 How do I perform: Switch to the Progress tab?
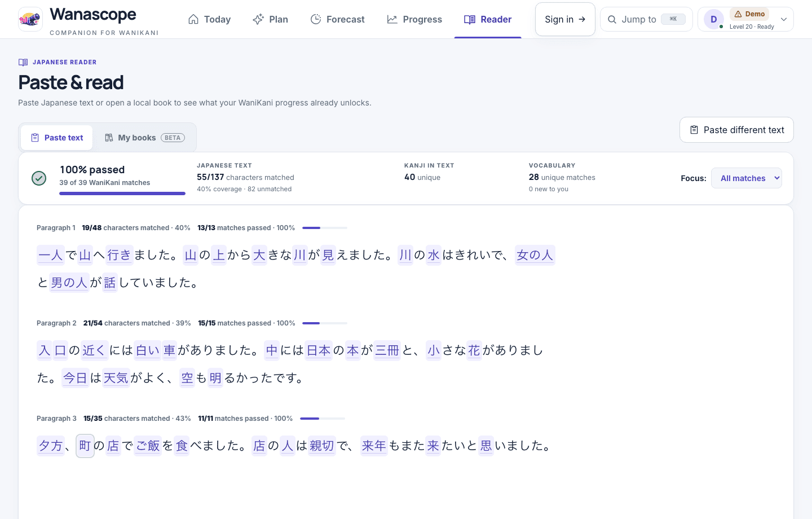click(414, 19)
